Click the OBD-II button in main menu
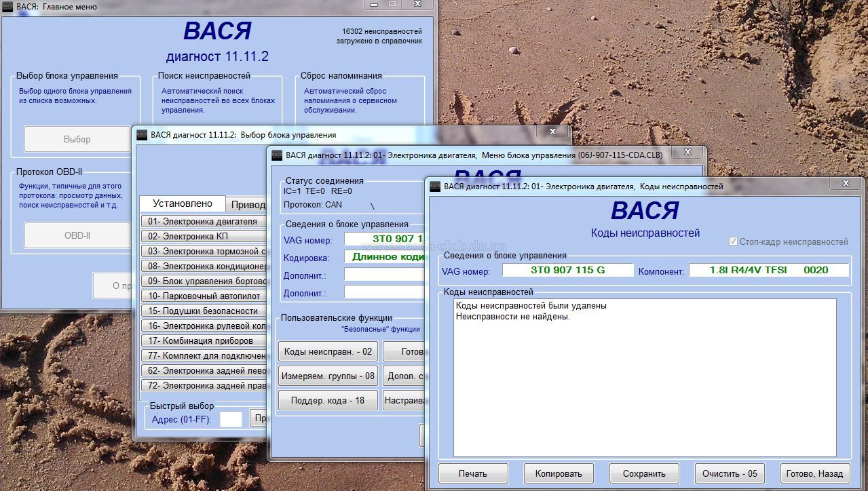868x491 pixels. 77,235
